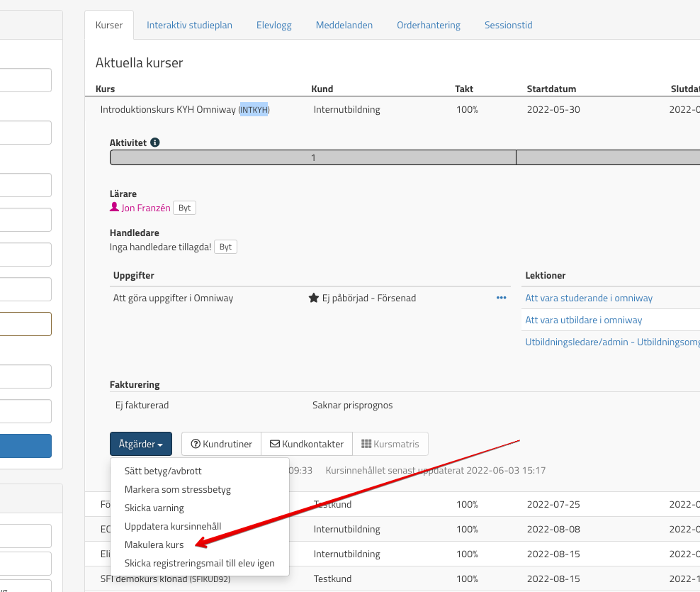Image resolution: width=700 pixels, height=592 pixels.
Task: Open lesson Att vara studerande i omniway
Action: pyautogui.click(x=589, y=298)
